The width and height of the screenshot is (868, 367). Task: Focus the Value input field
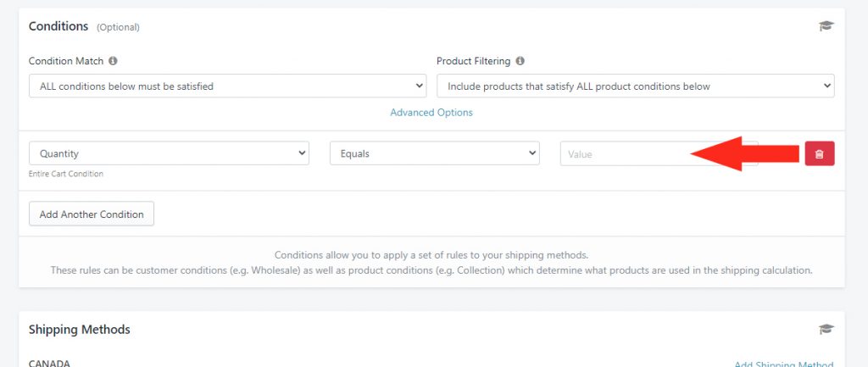coord(659,153)
